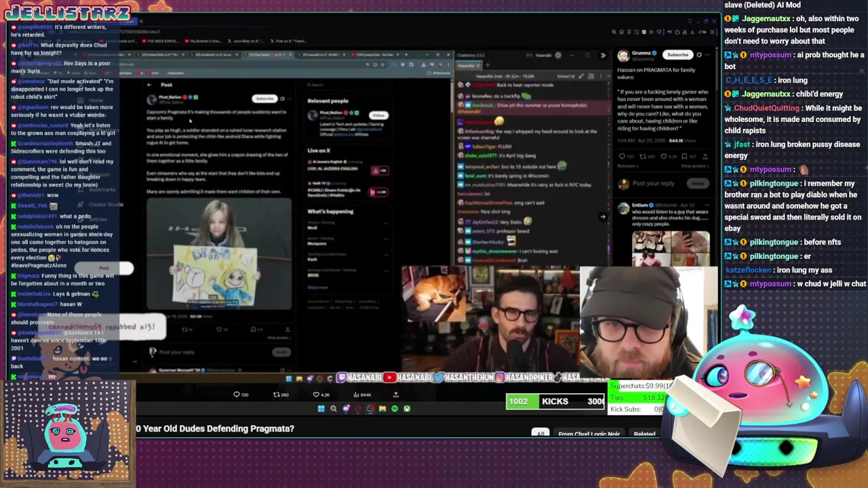Open Grok icon on Pirat_Nation post
868x488 pixels.
(x=283, y=99)
